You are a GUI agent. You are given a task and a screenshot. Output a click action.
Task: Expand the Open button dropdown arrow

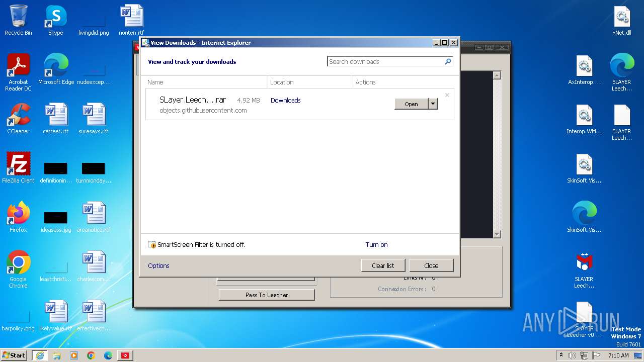[x=433, y=104]
